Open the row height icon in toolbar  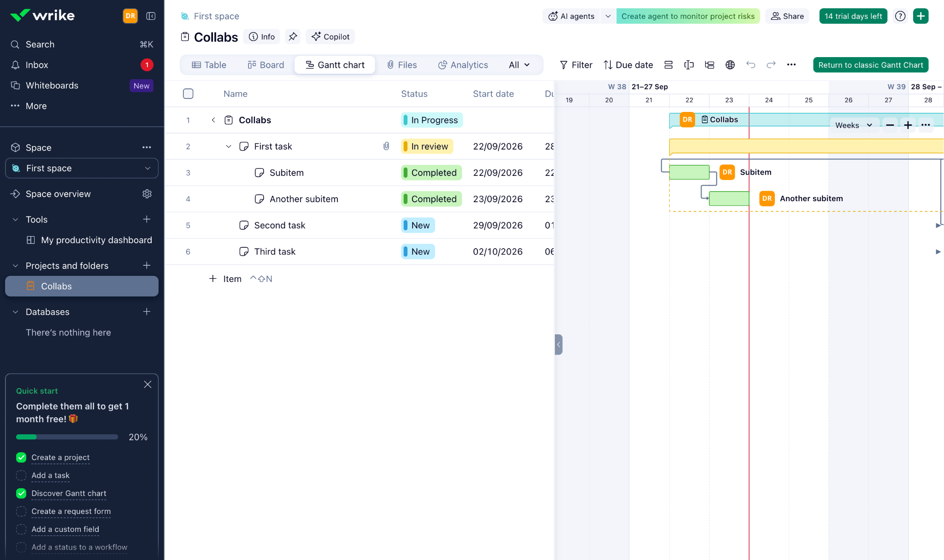pyautogui.click(x=668, y=65)
